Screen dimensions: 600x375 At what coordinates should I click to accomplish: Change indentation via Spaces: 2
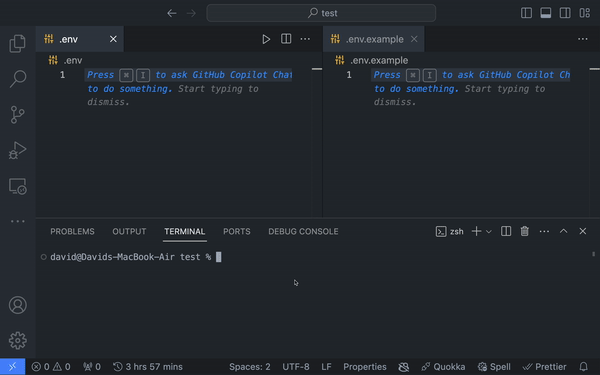[250, 367]
